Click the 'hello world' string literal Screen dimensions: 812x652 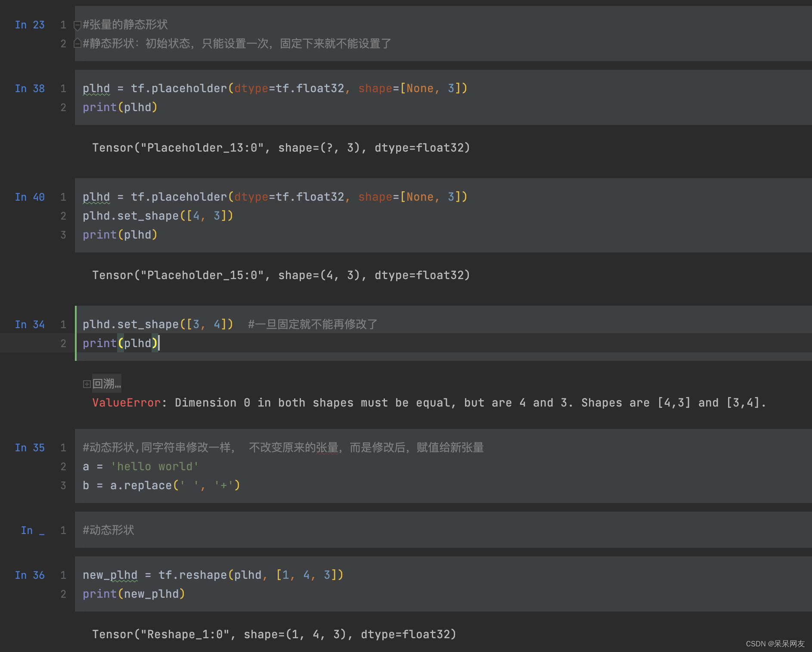pos(155,466)
